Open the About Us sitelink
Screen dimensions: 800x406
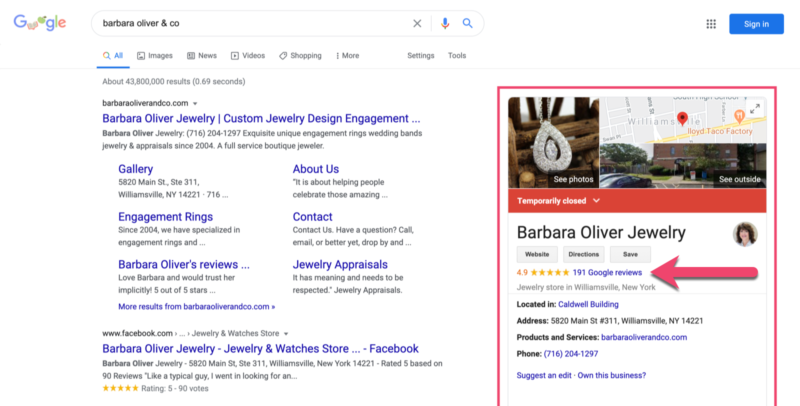pos(315,169)
